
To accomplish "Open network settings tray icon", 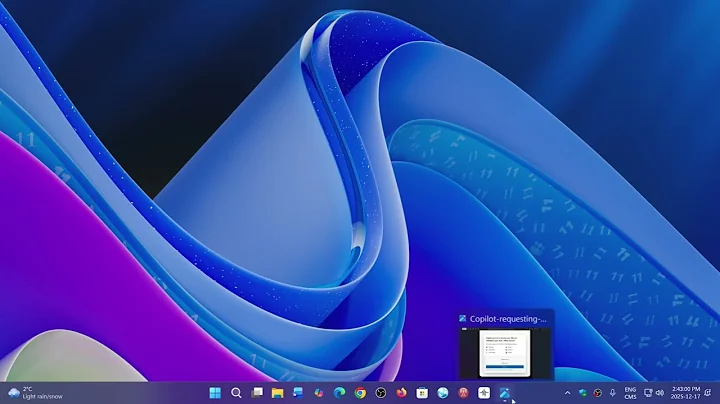I will [648, 393].
